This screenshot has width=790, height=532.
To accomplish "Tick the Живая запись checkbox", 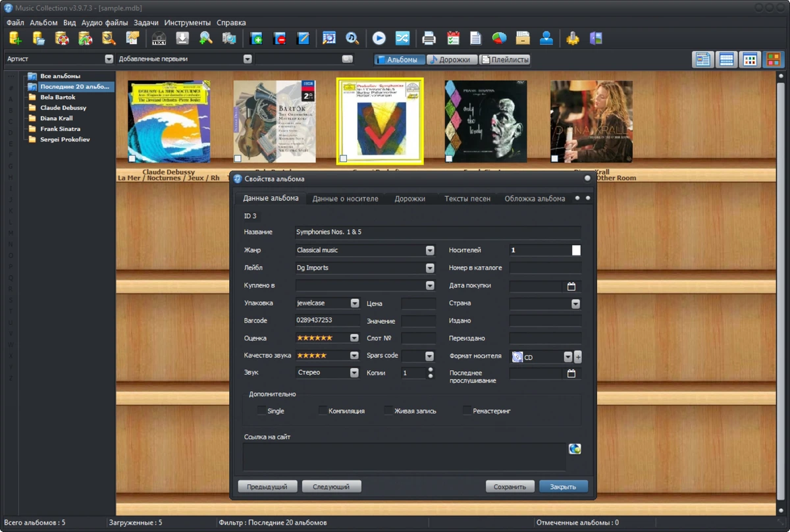I will point(388,410).
